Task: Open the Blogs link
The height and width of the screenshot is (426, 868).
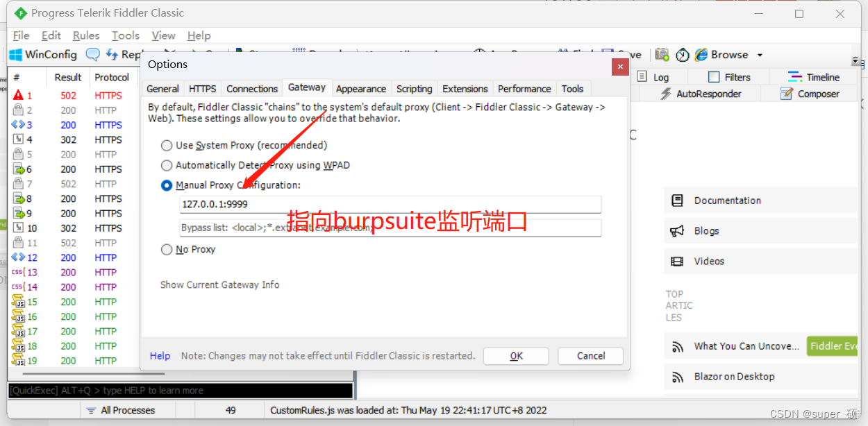Action: coord(706,231)
